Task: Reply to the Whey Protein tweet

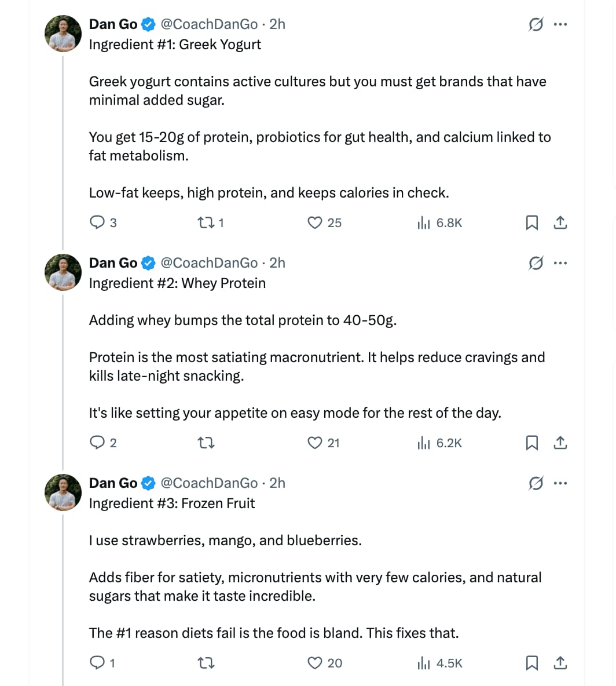Action: [x=97, y=443]
